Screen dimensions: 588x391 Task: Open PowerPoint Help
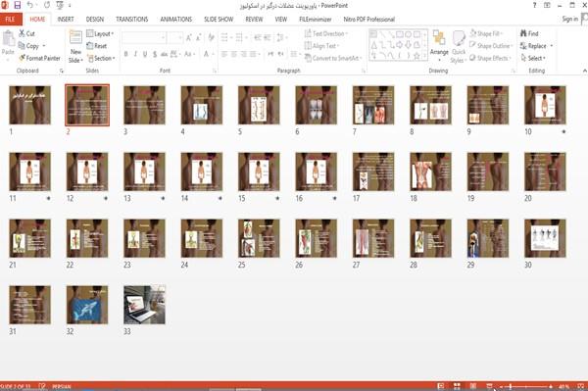coord(534,5)
